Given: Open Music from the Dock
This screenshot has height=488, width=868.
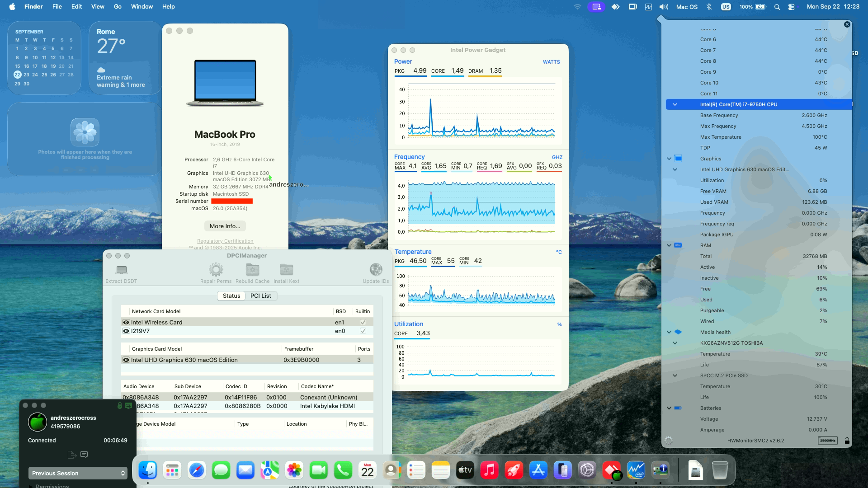Looking at the screenshot, I should point(489,470).
